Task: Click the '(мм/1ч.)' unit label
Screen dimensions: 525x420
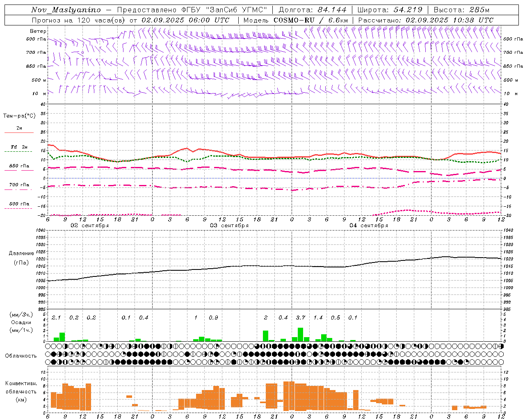Action: (x=21, y=330)
